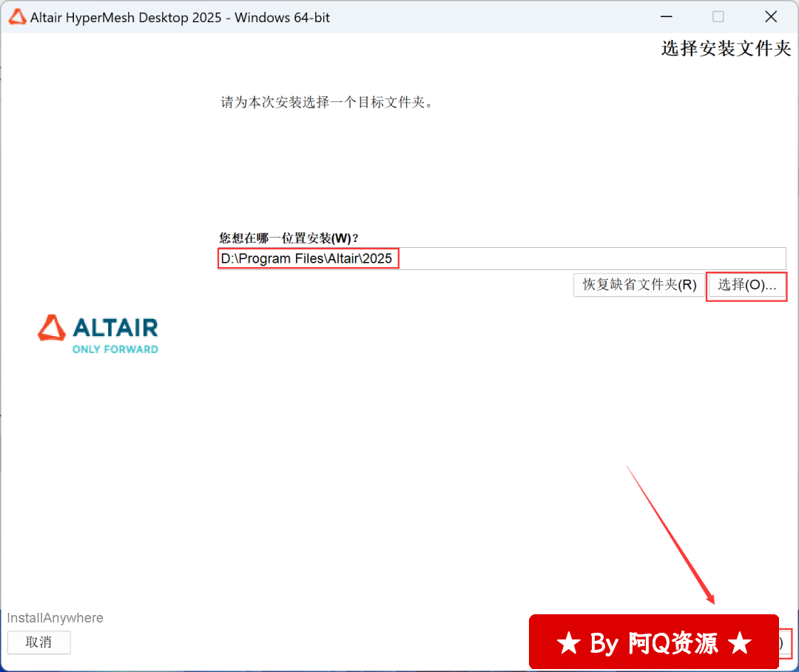Click the install path input field
Screen dimensions: 799x672
502,258
